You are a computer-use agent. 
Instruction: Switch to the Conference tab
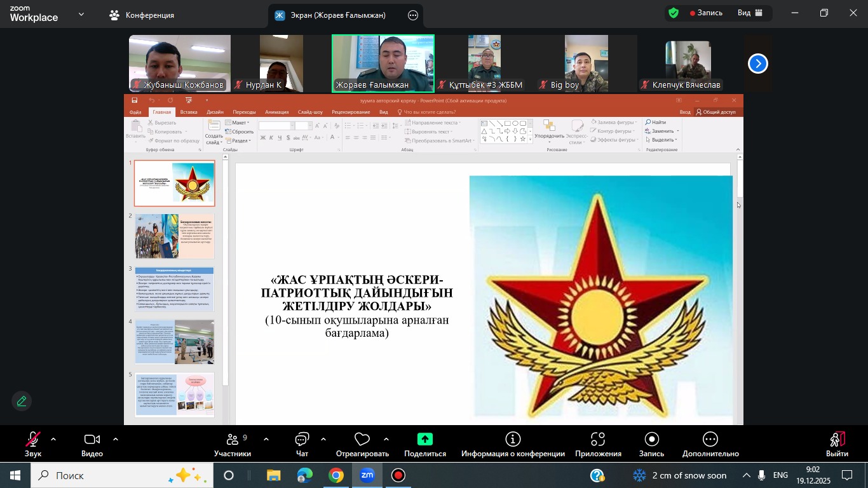142,15
